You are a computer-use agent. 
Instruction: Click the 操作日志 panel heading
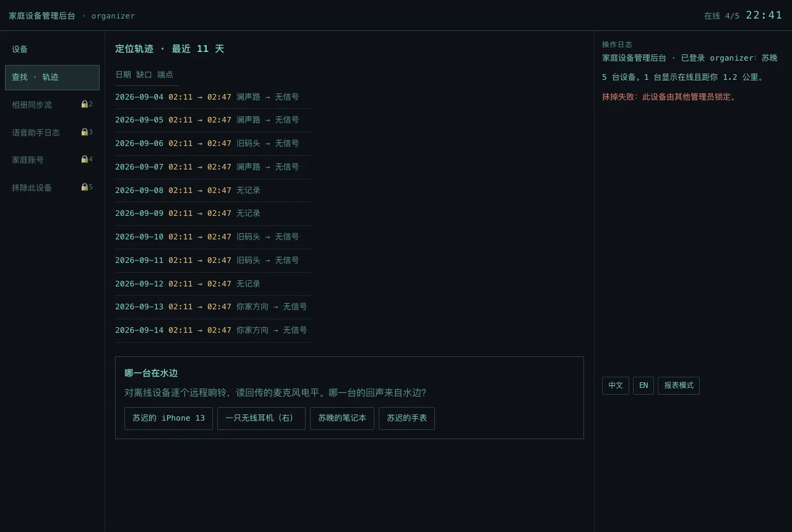pyautogui.click(x=617, y=45)
